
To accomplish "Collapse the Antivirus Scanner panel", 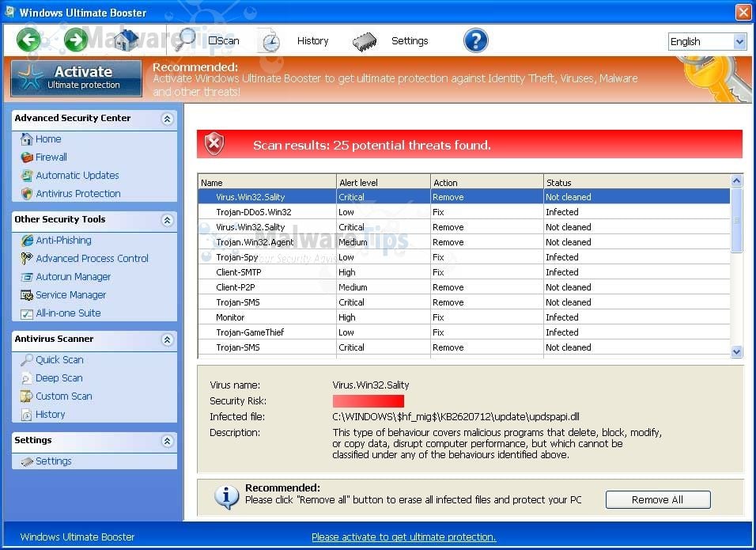I will click(167, 339).
